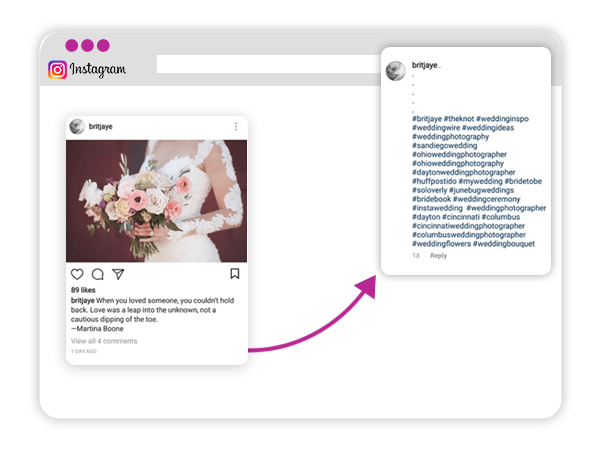Open britjaye profile avatar on the post
Image resolution: width=600 pixels, height=450 pixels.
77,127
